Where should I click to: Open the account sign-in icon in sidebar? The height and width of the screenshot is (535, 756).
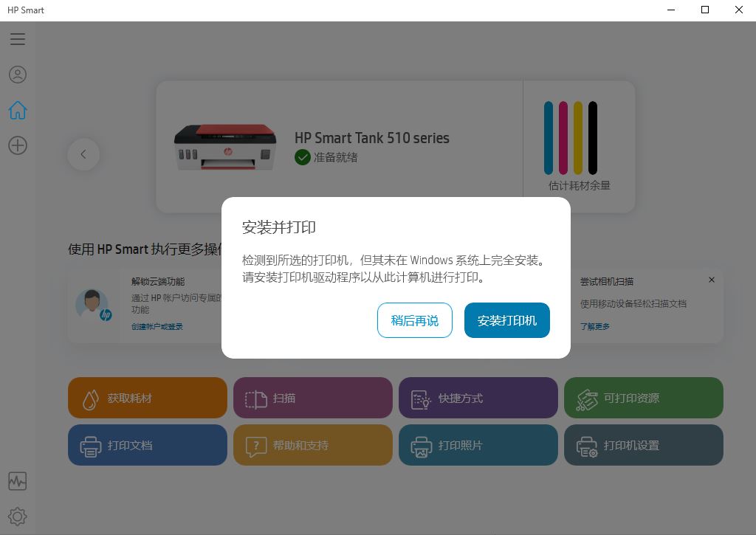17,75
